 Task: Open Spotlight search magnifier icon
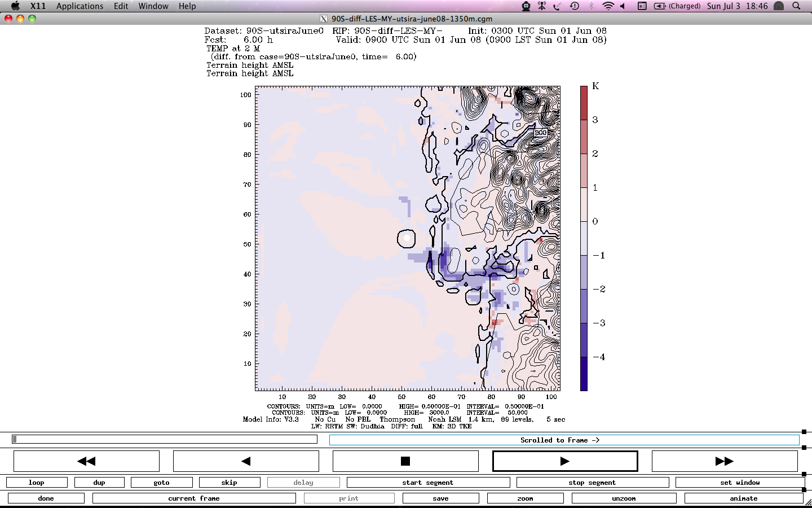point(796,6)
